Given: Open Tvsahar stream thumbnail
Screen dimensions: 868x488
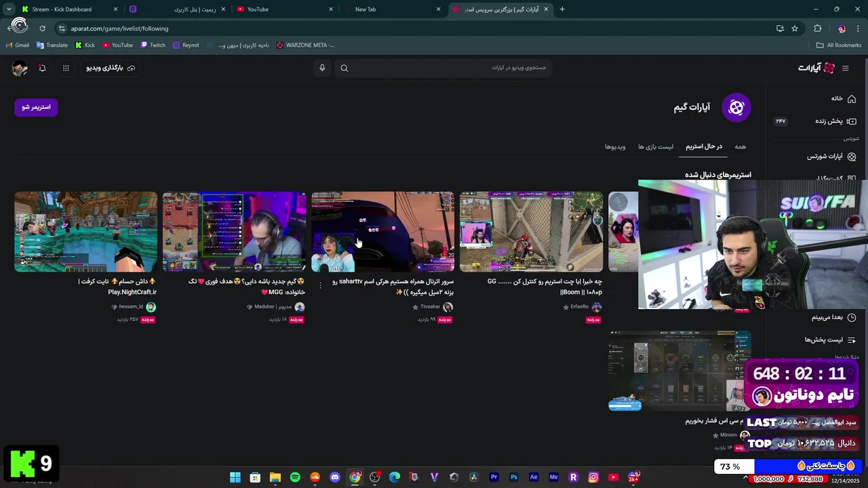Looking at the screenshot, I should [x=383, y=232].
